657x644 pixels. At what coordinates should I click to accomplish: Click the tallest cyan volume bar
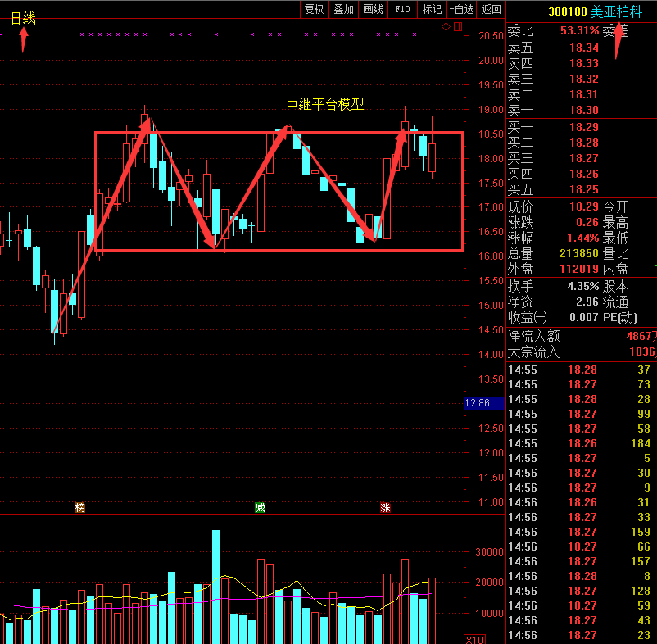point(215,587)
